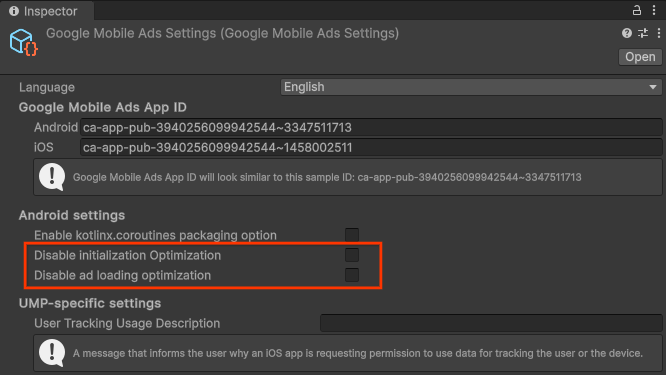This screenshot has width=666, height=375.
Task: Click the ScriptableObject cube asset icon
Action: point(23,42)
